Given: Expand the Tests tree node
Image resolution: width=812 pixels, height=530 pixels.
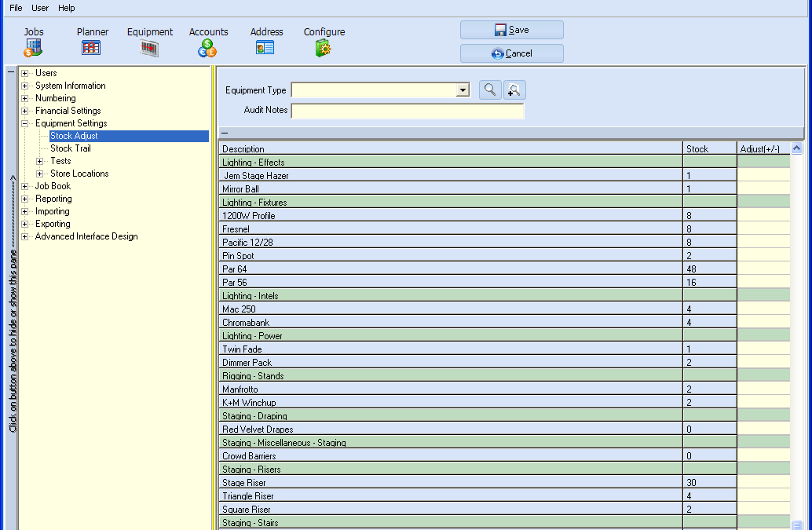Looking at the screenshot, I should (40, 162).
